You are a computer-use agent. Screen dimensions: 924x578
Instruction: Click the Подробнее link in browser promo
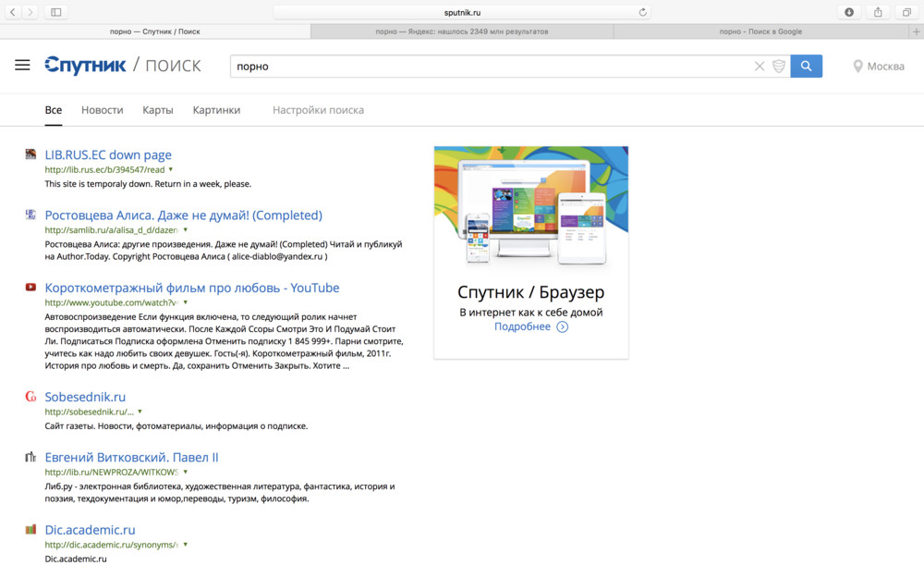point(522,326)
